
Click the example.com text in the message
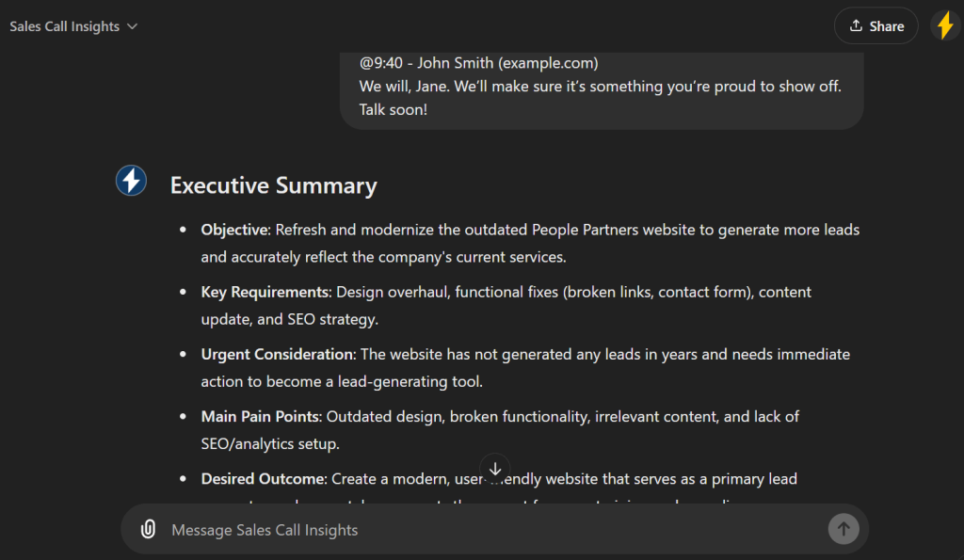(548, 63)
